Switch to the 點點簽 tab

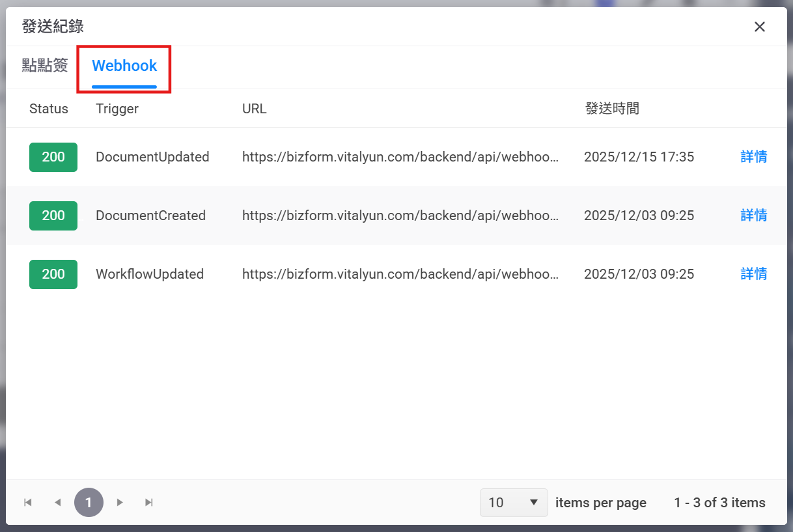[45, 66]
